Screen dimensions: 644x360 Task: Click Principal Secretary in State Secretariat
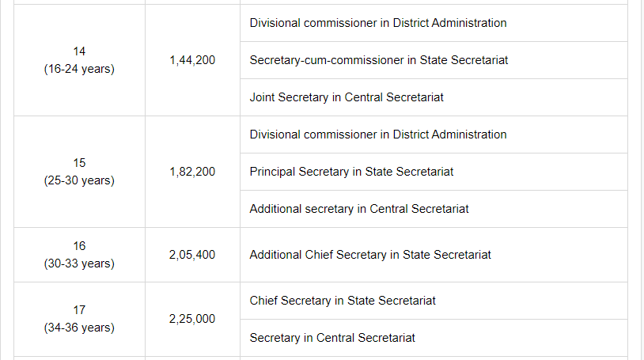[x=351, y=172]
